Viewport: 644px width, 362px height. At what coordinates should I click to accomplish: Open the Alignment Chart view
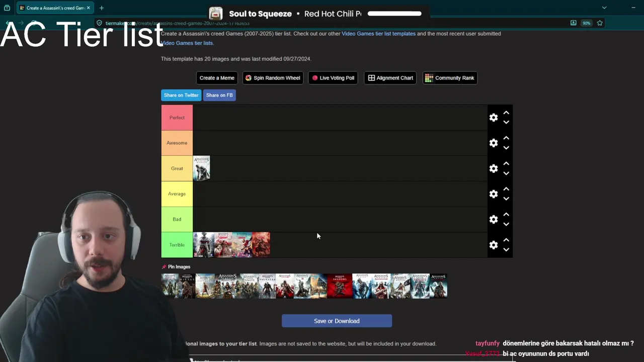(x=390, y=78)
